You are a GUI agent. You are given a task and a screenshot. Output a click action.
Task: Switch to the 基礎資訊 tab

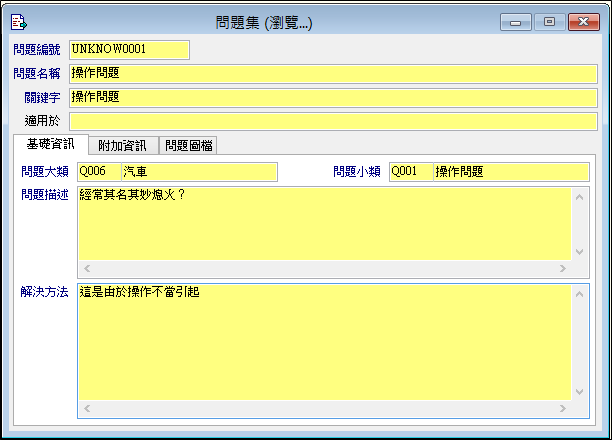click(51, 144)
